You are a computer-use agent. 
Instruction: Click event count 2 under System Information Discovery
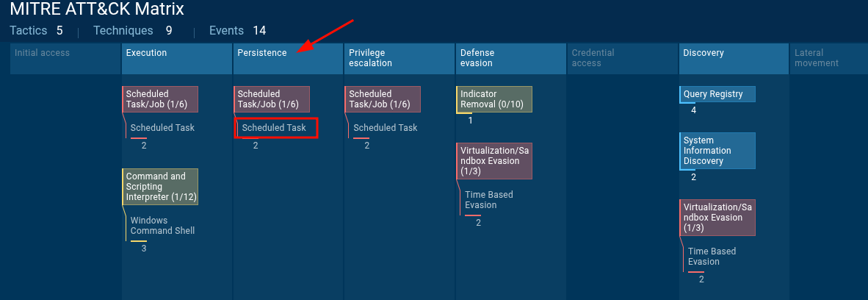click(694, 177)
